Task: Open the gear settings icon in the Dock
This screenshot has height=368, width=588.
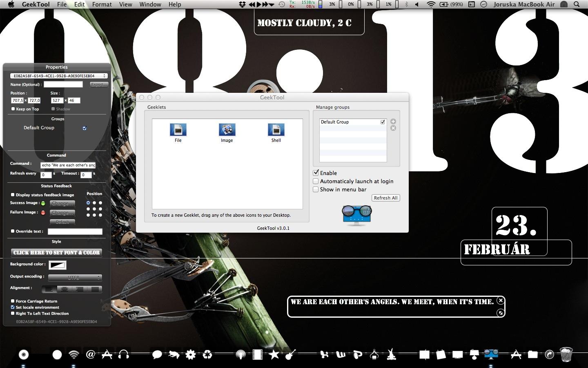Action: click(191, 355)
